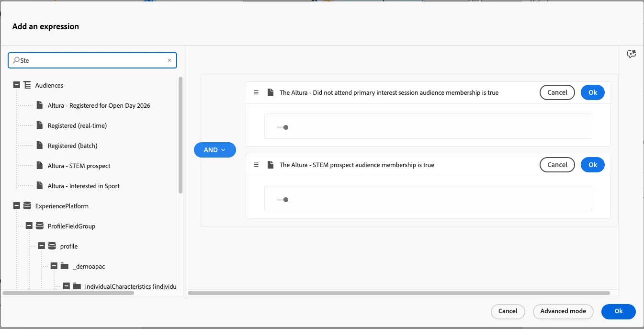644x329 pixels.
Task: Select the Registered (real-time) audience
Action: 77,125
